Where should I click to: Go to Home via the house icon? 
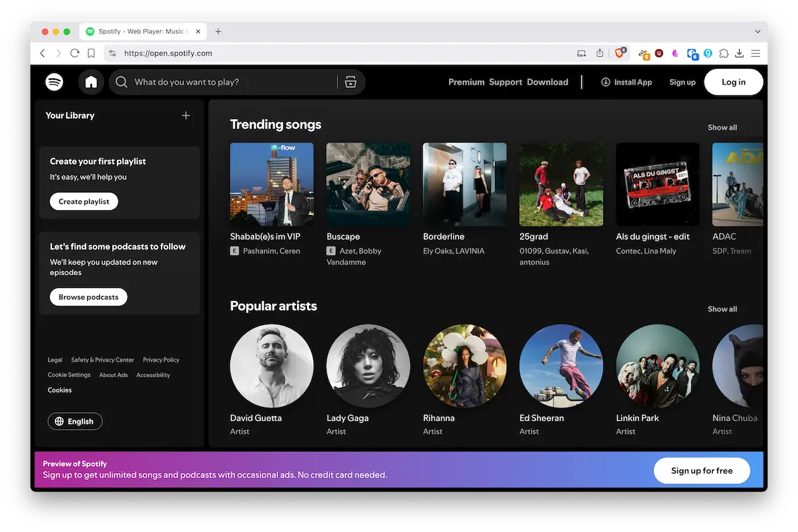pos(91,82)
